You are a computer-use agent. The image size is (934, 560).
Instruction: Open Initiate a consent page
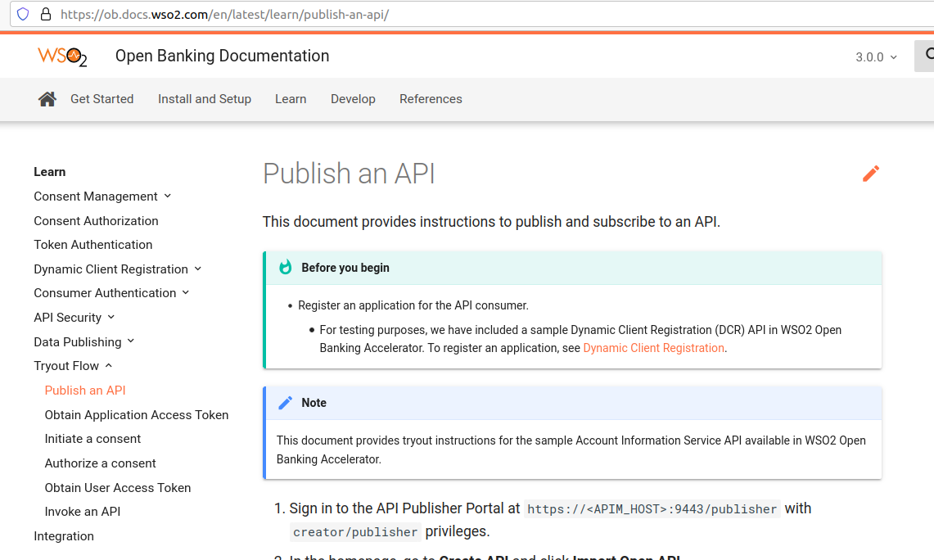92,439
